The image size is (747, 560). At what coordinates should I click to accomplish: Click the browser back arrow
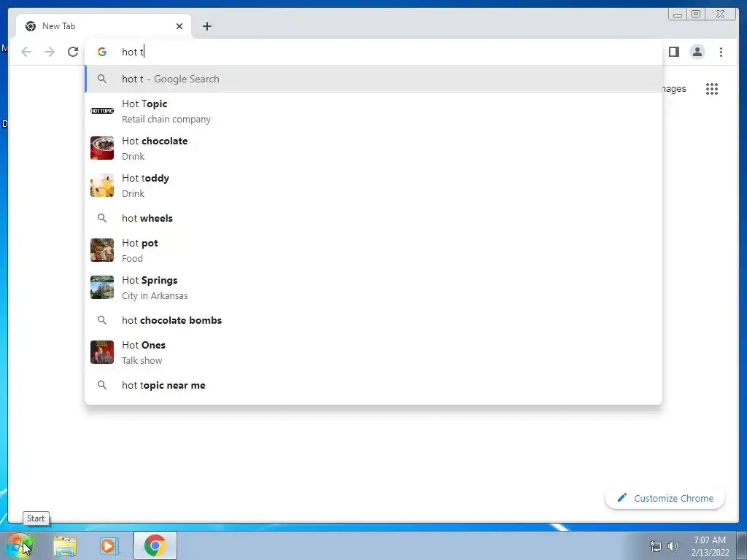tap(26, 52)
